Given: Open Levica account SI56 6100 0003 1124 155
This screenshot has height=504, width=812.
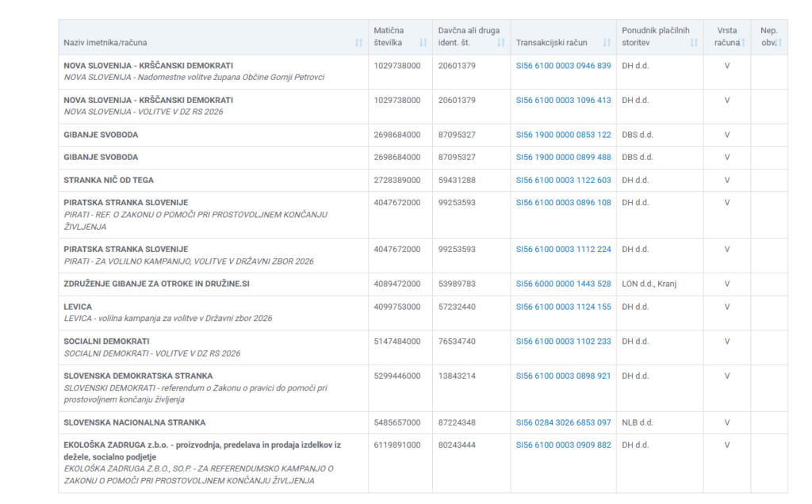Looking at the screenshot, I should tap(563, 307).
